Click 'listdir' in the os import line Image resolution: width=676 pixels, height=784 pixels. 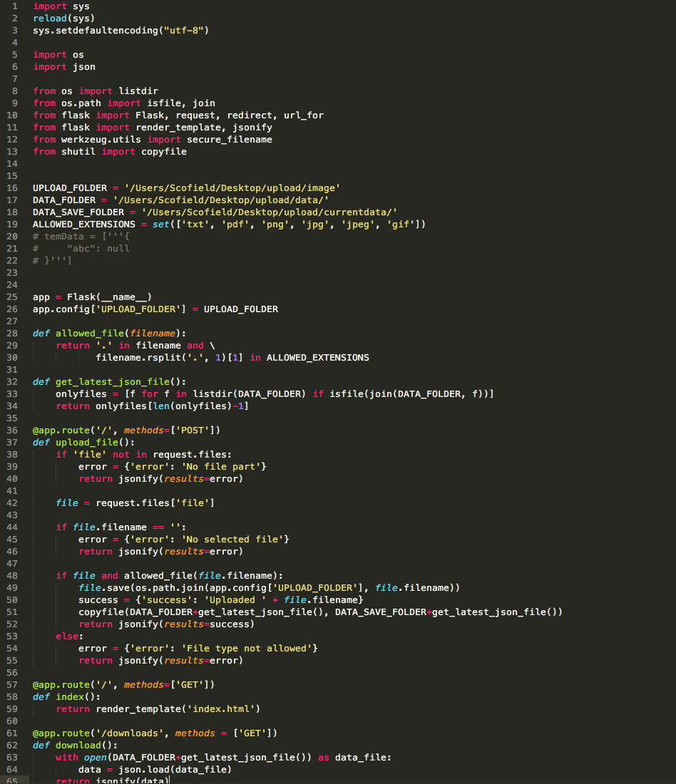pos(138,91)
